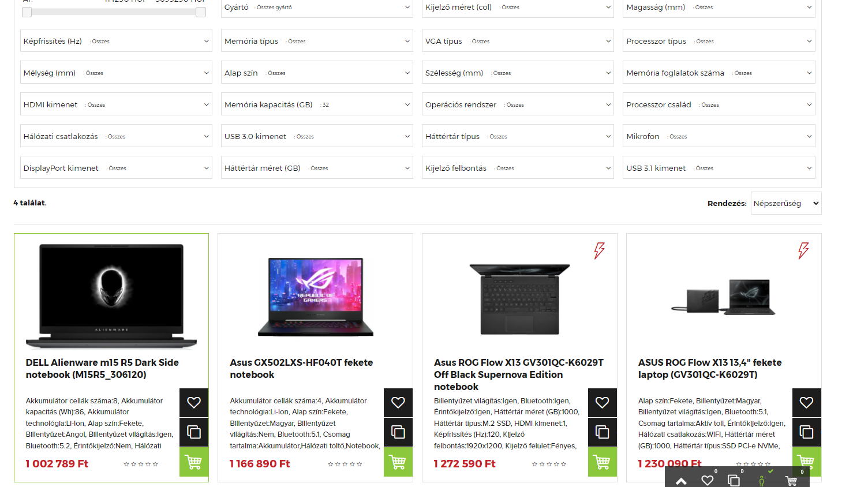Click the red lightning badge on Supernova Edition
The width and height of the screenshot is (868, 487).
click(599, 250)
